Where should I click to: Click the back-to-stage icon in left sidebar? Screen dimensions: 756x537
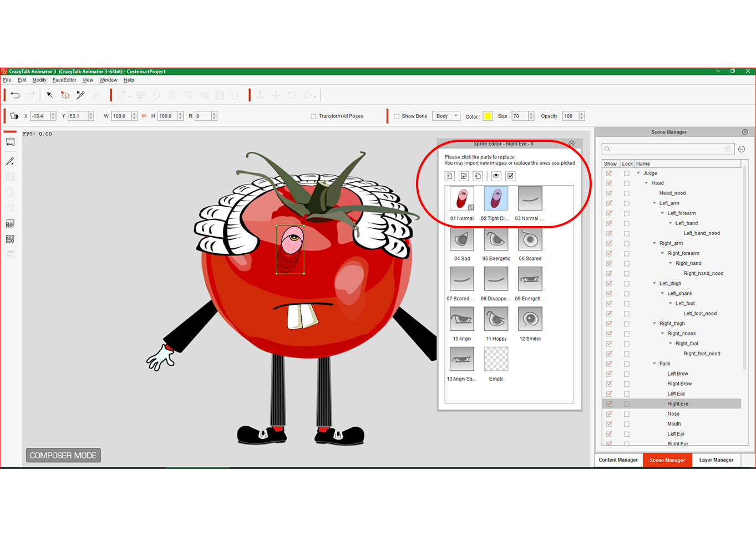point(10,142)
